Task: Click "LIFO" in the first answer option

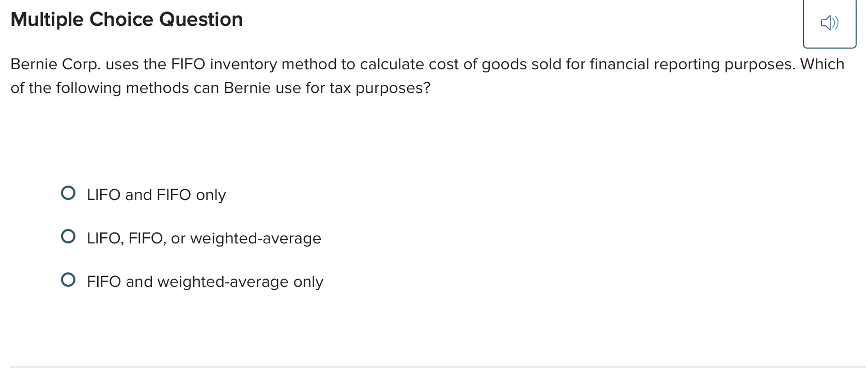Action: pyautogui.click(x=103, y=195)
